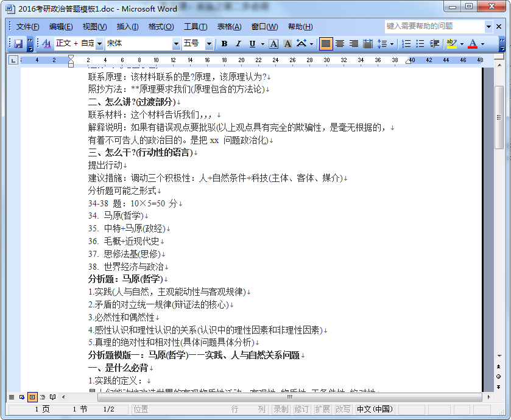Open the character scaling dropdown arrow
Screen dimensions: 511x420
tap(312, 44)
